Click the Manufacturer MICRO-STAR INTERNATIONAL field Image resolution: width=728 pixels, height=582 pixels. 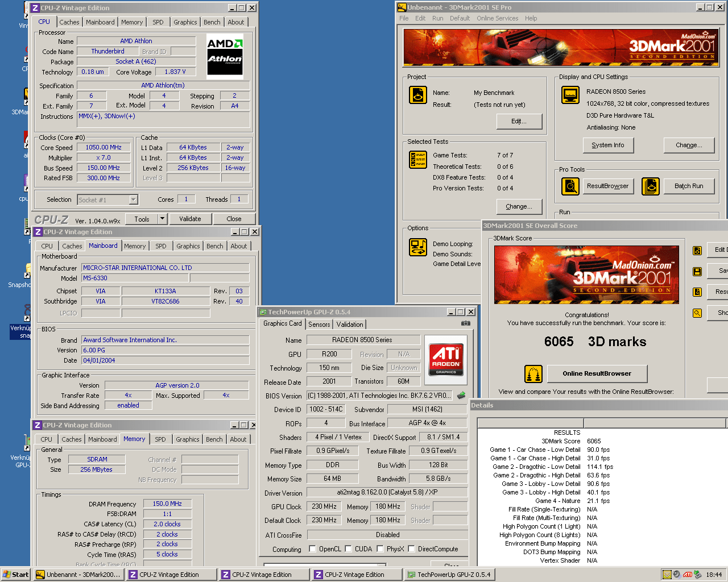click(x=166, y=268)
